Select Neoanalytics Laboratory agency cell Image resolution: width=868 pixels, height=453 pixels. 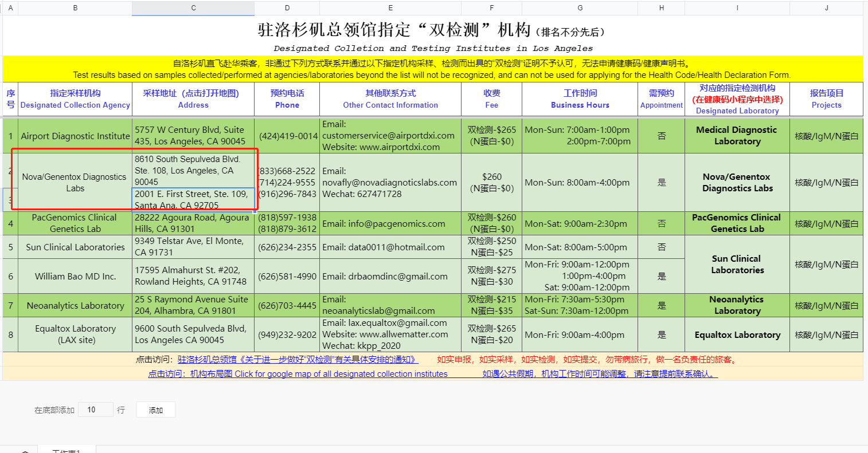pyautogui.click(x=75, y=305)
